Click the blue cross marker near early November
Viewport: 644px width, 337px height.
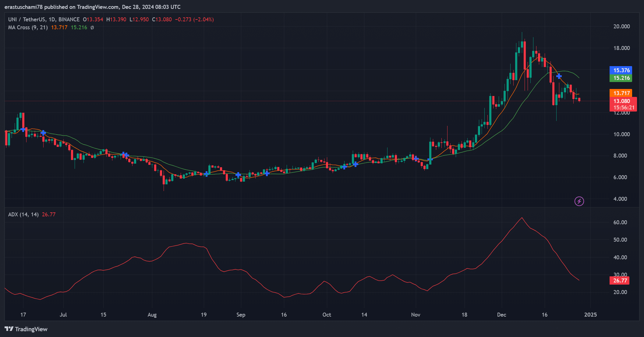pos(416,158)
